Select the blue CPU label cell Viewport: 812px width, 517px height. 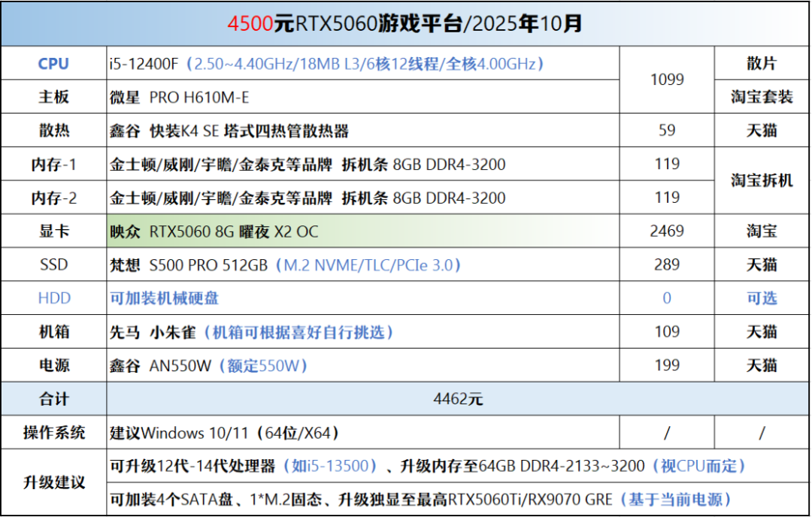point(53,64)
